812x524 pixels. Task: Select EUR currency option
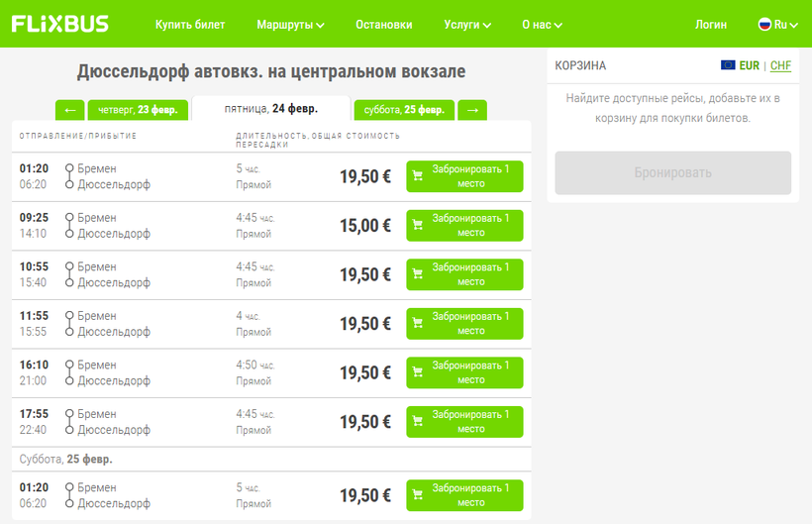point(749,65)
